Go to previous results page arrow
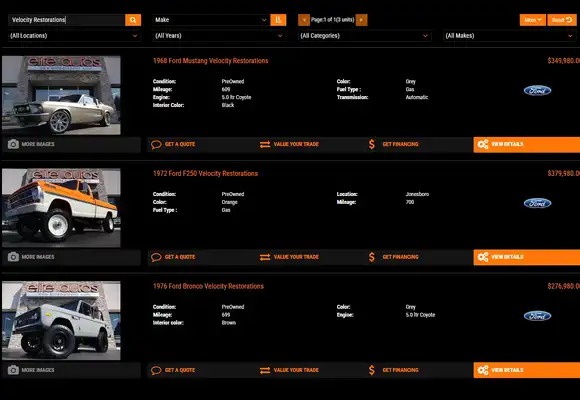 point(304,20)
